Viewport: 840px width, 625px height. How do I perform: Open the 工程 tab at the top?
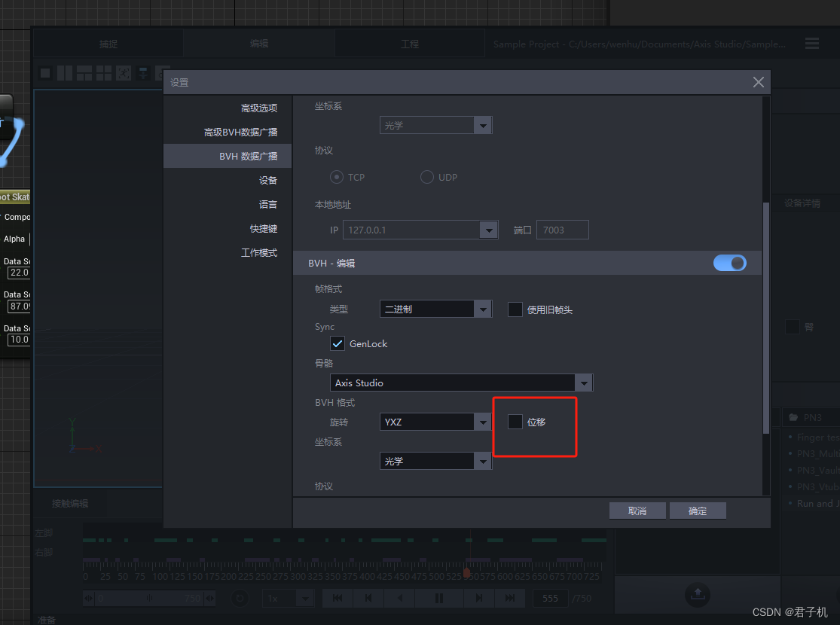tap(410, 44)
